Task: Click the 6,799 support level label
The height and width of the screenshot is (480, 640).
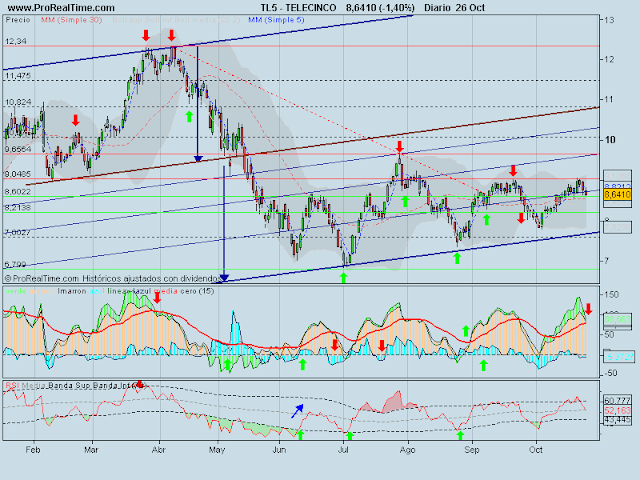Action: pos(15,264)
